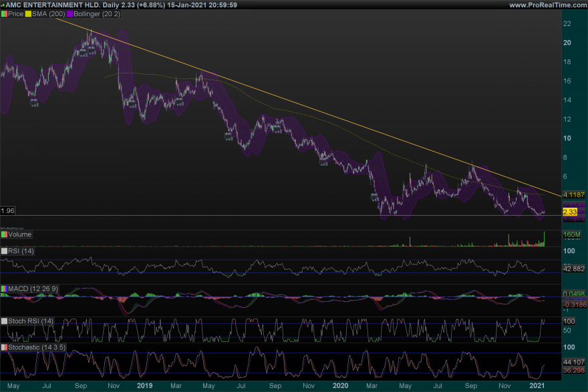Click the 16 price axis label

[567, 81]
